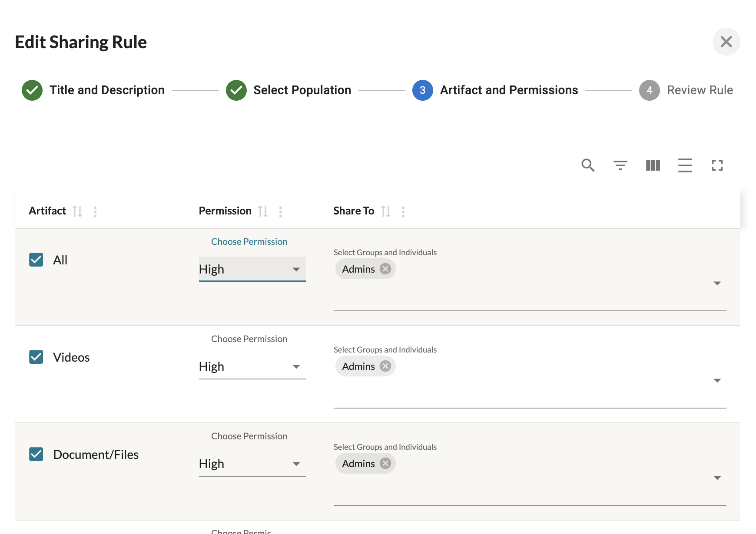Uncheck the All artifact checkbox

[36, 260]
